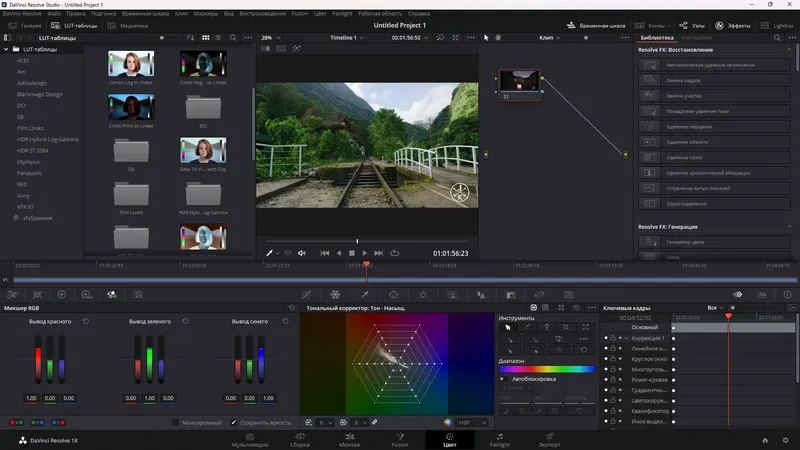
Task: Enable the Монохромный checkbox
Action: point(175,422)
